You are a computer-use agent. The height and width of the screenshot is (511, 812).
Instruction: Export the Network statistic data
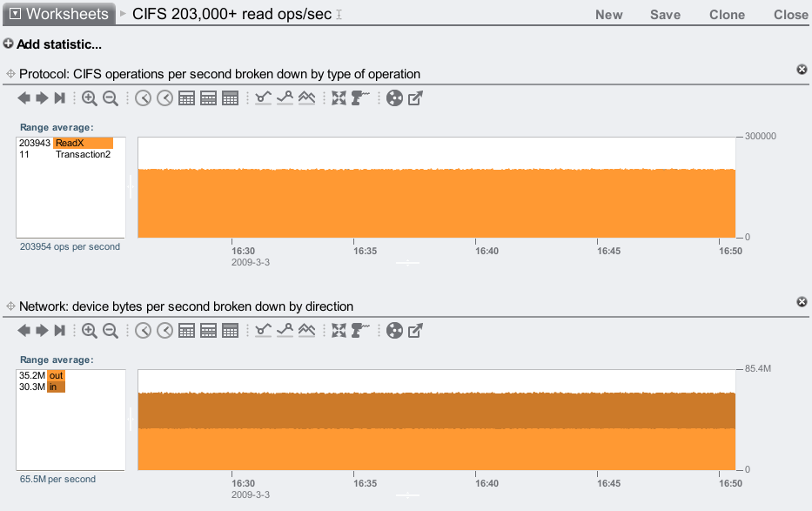(416, 331)
